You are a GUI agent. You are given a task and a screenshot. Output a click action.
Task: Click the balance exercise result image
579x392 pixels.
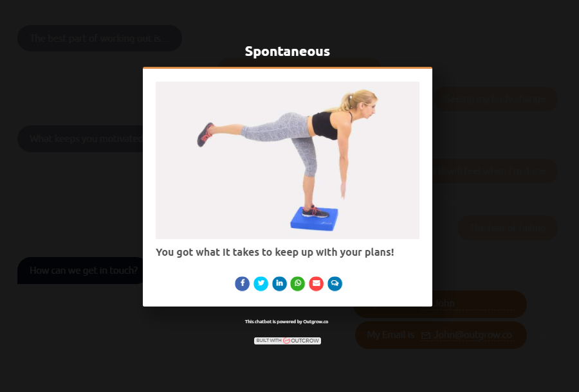[288, 160]
